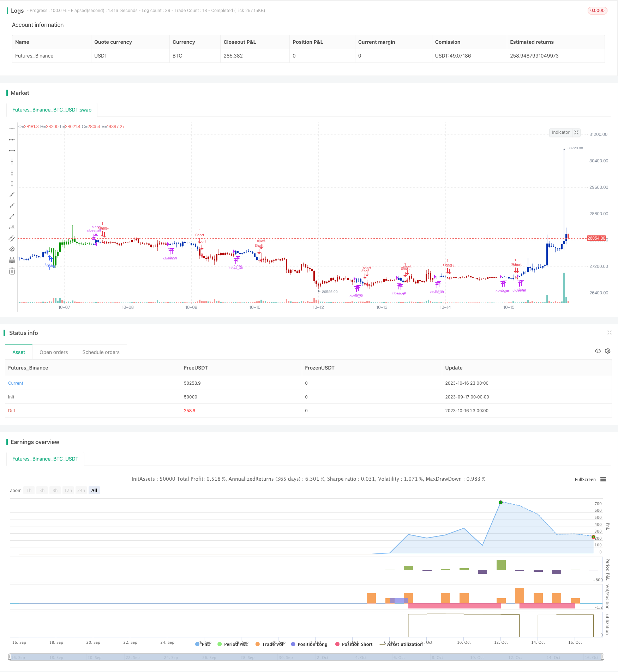Set zoom range to 24h
The image size is (618, 672).
pyautogui.click(x=81, y=490)
